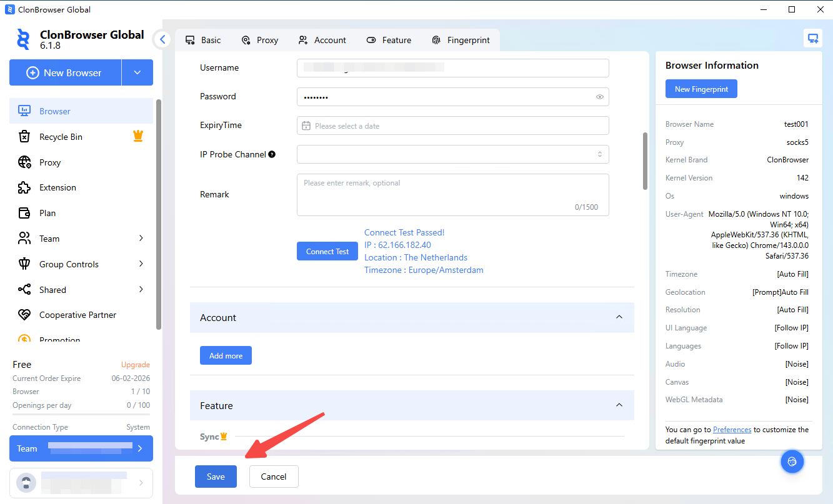Click the form's vertical scrollbar

coord(646,161)
